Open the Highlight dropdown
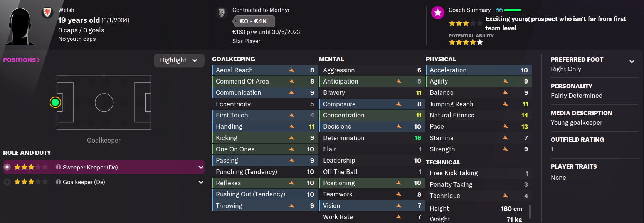This screenshot has width=644, height=223. tap(179, 60)
